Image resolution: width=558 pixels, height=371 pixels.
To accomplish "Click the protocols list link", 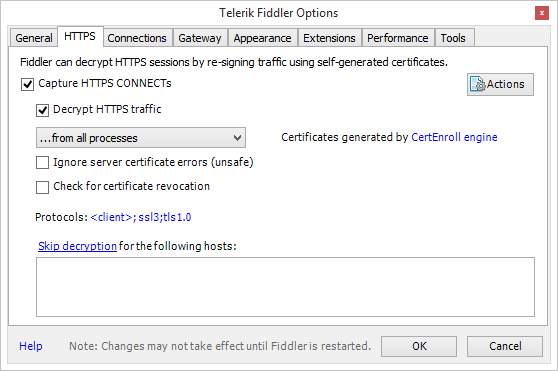I will (141, 217).
